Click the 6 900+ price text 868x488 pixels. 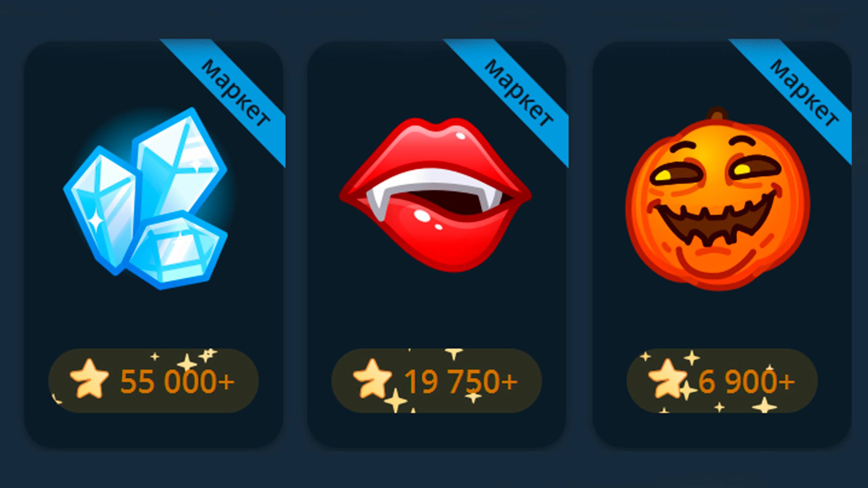tap(746, 381)
